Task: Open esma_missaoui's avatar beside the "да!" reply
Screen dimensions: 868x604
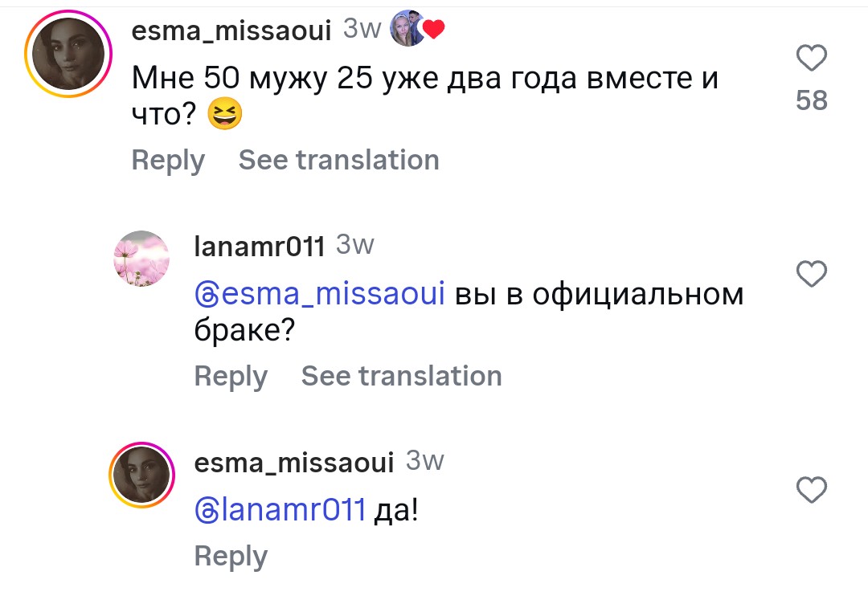Action: [141, 475]
